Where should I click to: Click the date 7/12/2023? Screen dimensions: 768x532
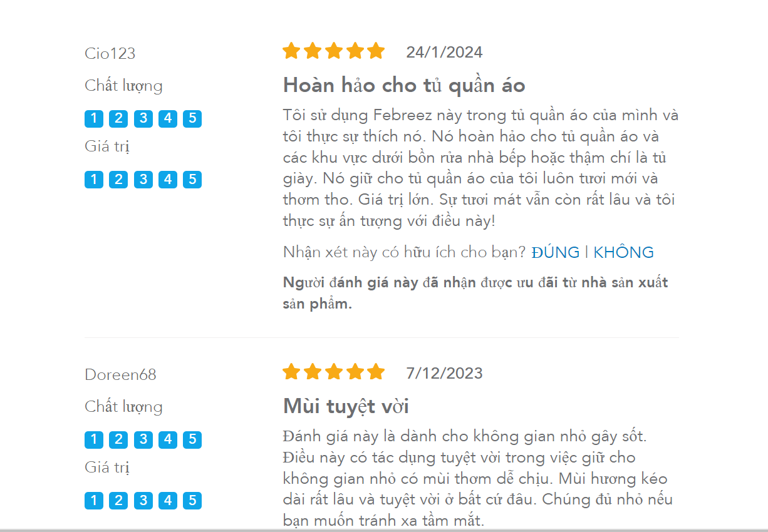point(444,373)
